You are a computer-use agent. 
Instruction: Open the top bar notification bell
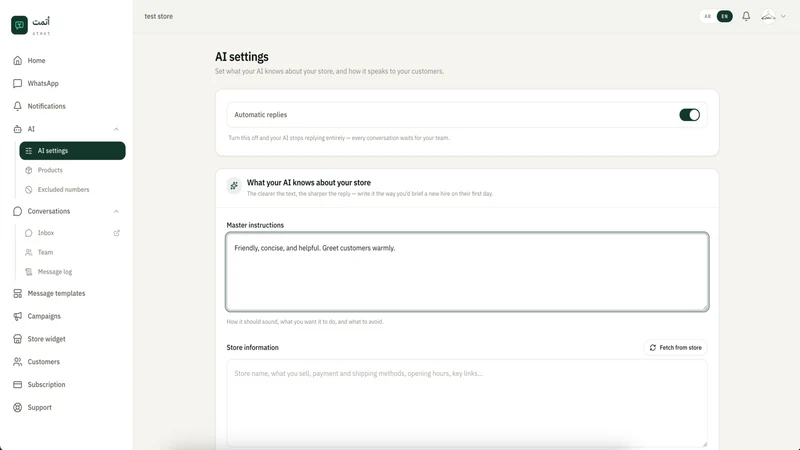coord(746,16)
